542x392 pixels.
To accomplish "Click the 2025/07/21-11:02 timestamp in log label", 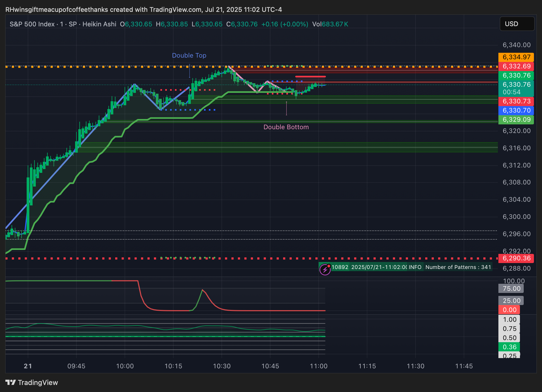I will (379, 267).
